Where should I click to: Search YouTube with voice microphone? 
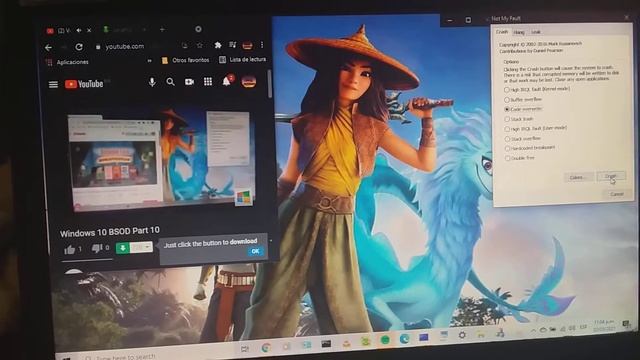tap(152, 82)
